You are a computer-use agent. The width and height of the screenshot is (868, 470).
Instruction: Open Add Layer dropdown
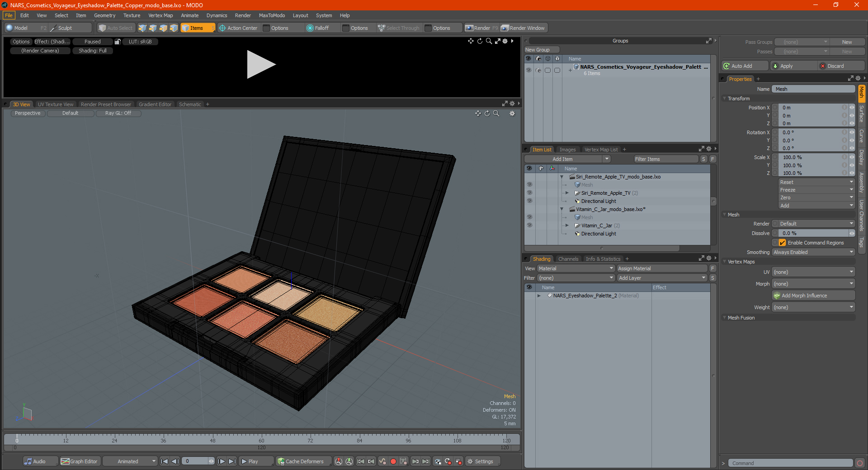pyautogui.click(x=662, y=278)
